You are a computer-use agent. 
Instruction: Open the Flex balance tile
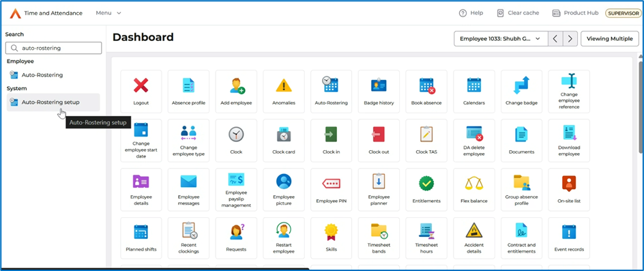[x=474, y=190]
